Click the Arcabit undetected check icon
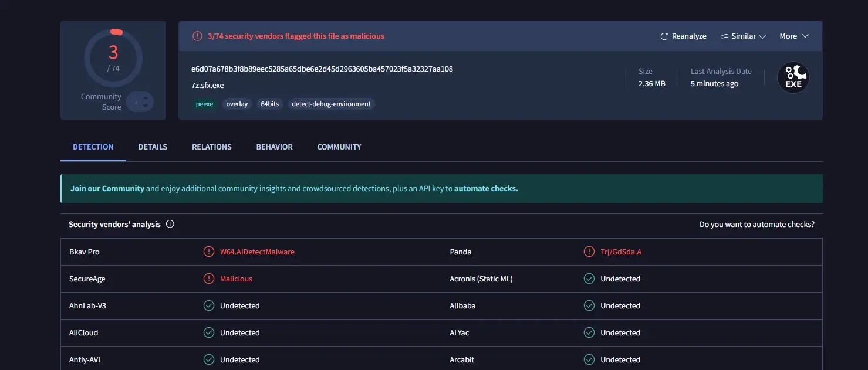The width and height of the screenshot is (868, 370). tap(589, 359)
